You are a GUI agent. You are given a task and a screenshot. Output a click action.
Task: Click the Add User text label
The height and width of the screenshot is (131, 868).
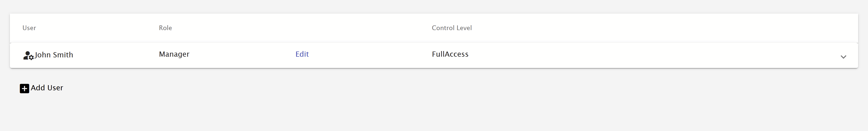[47, 88]
